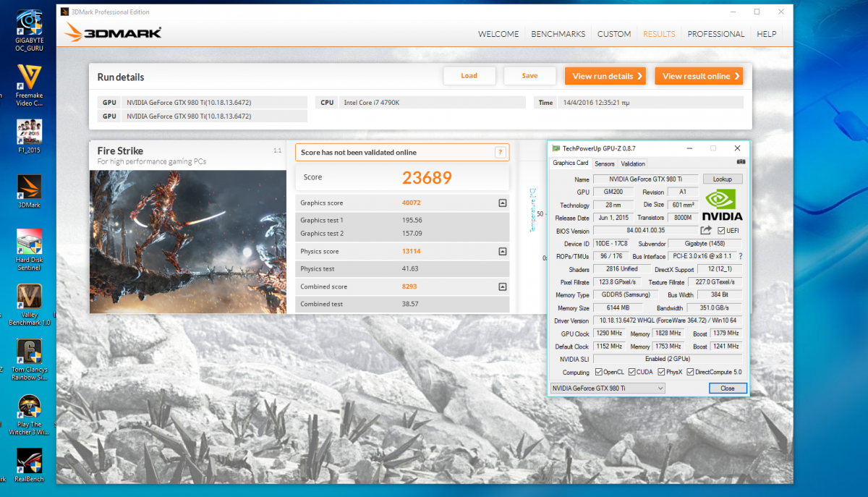This screenshot has height=497, width=868.
Task: Click the Fire Strike preview image
Action: [188, 242]
